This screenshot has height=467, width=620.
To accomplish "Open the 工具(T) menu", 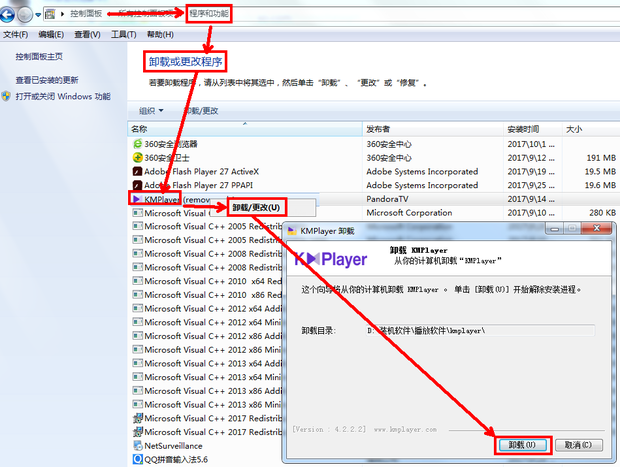I will coord(123,35).
